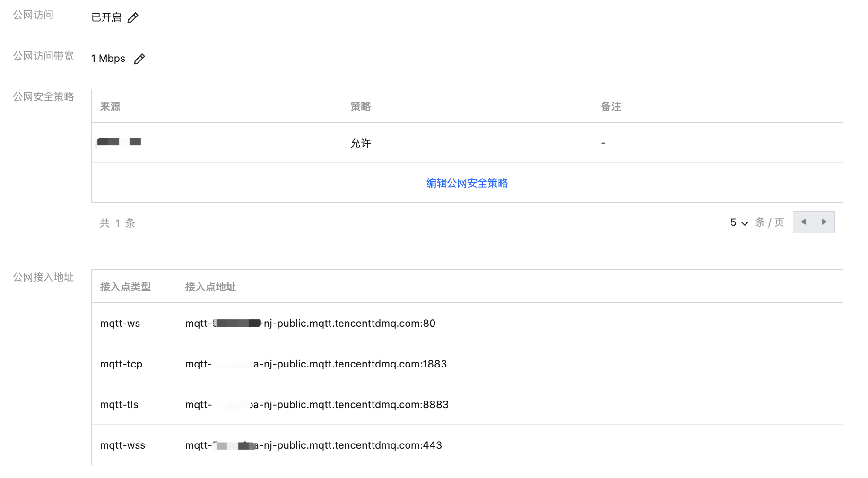
Task: Click the 接入点地址 column header
Action: point(210,287)
